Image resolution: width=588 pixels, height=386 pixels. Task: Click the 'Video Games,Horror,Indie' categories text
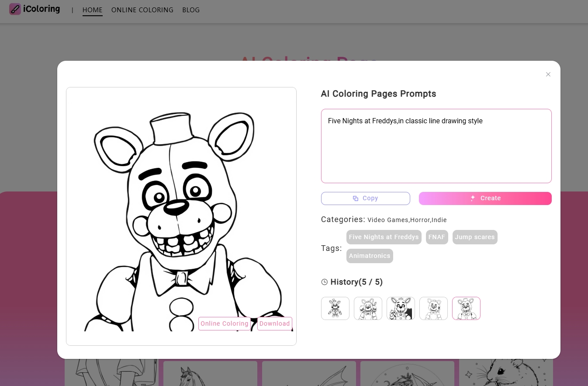pos(407,220)
